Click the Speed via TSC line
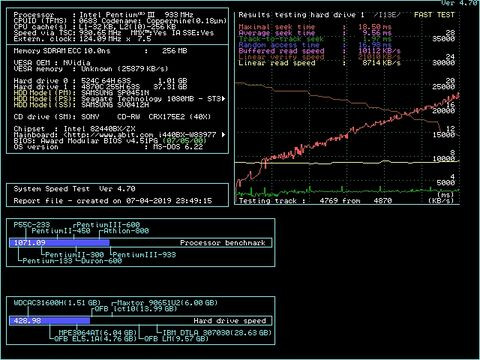Viewport: 480px width, 360px height. click(114, 33)
